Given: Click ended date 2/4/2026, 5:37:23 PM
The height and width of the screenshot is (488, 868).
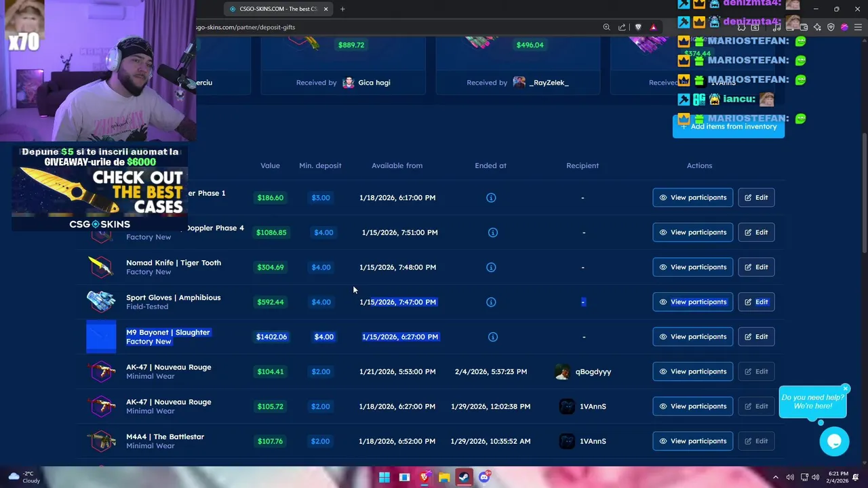Looking at the screenshot, I should [x=491, y=371].
